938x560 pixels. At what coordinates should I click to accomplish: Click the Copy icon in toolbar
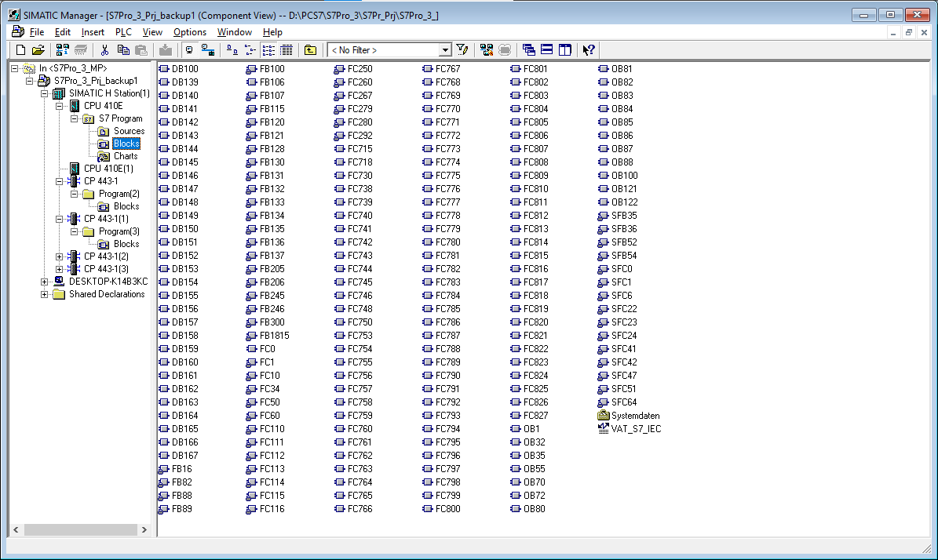(123, 50)
